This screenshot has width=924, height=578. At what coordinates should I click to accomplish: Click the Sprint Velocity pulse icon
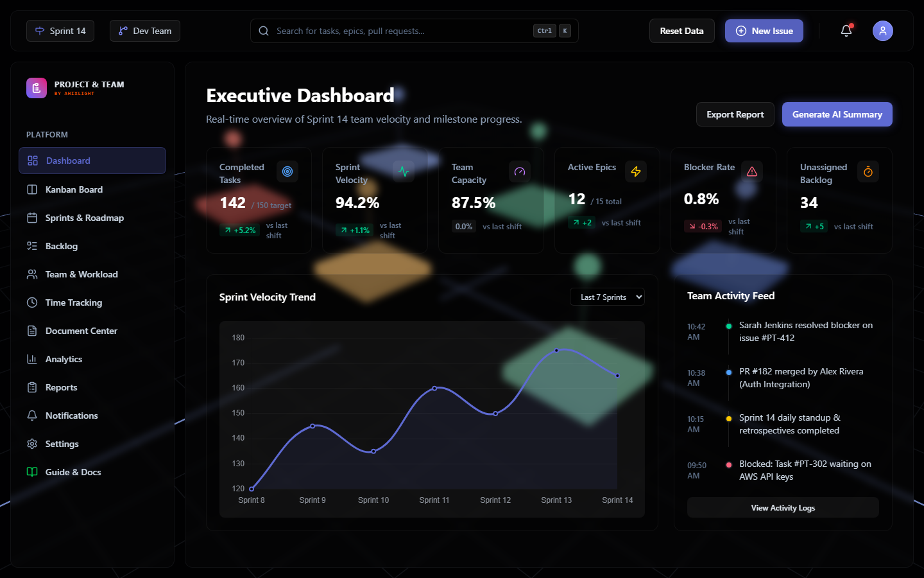click(404, 171)
